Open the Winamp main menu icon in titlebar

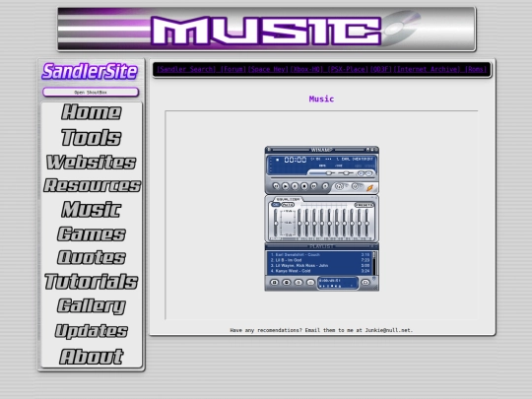click(x=269, y=150)
